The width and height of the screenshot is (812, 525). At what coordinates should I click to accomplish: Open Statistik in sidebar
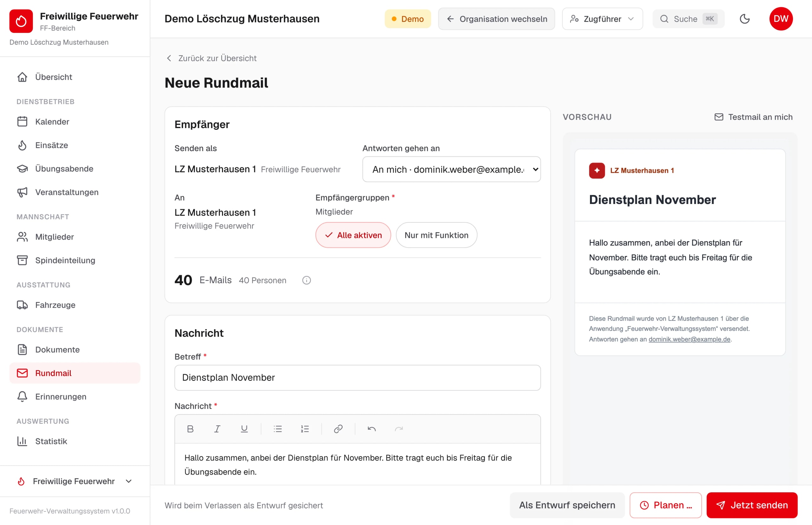(x=75, y=442)
